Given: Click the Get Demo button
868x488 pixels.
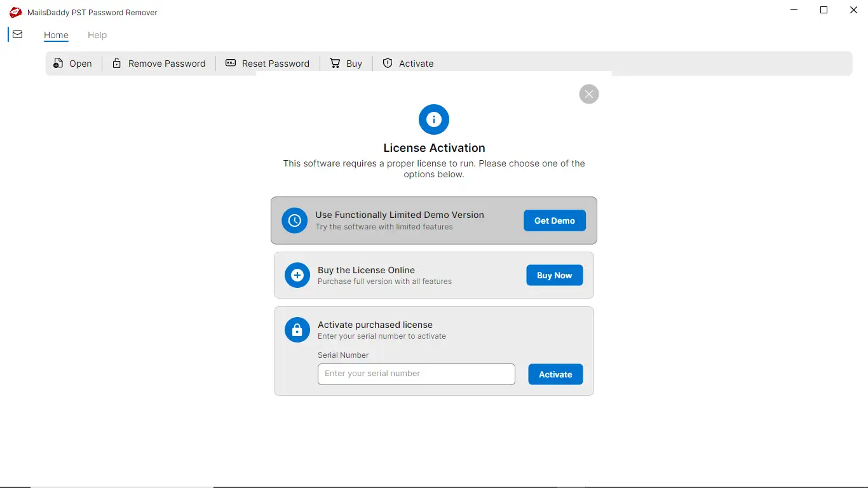Looking at the screenshot, I should [555, 220].
